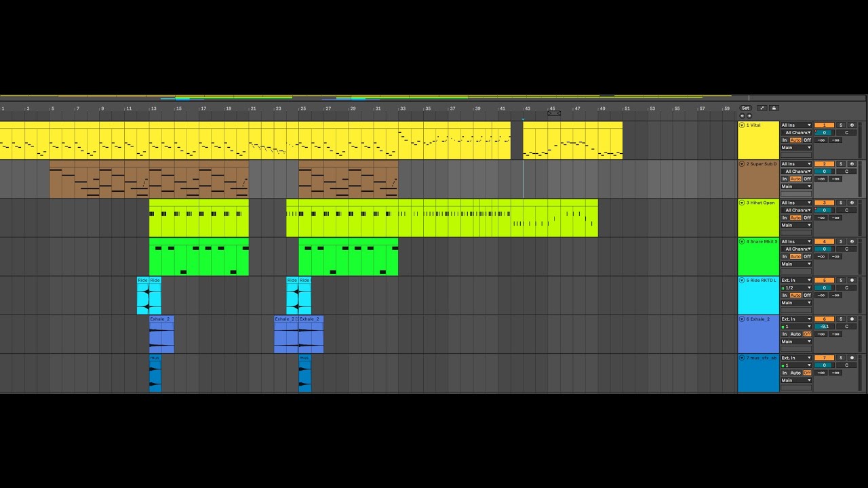Arm the 5 Ride RKTD L track
The width and height of the screenshot is (868, 488).
[x=852, y=280]
